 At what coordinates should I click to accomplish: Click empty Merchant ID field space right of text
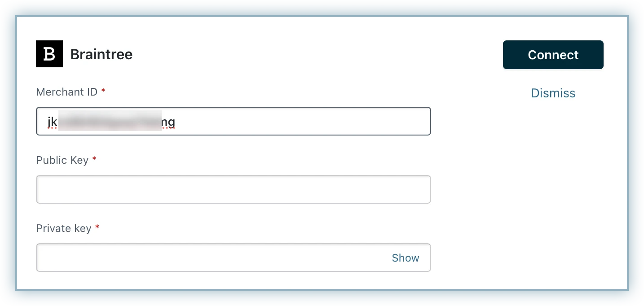(x=301, y=121)
